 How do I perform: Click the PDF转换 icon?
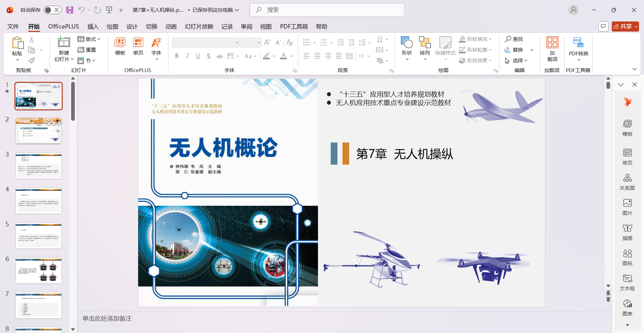tap(579, 43)
